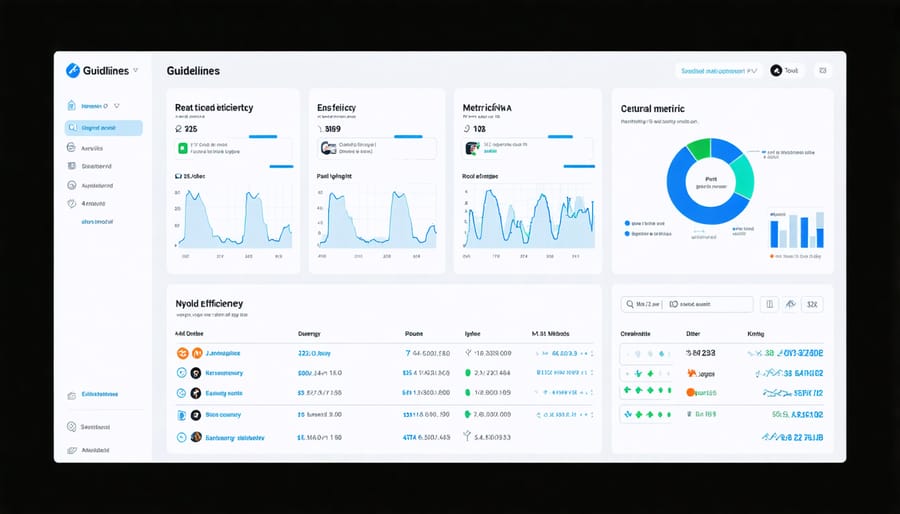This screenshot has height=514, width=900.
Task: Click the blue progress bar under 325 value
Action: click(x=263, y=137)
